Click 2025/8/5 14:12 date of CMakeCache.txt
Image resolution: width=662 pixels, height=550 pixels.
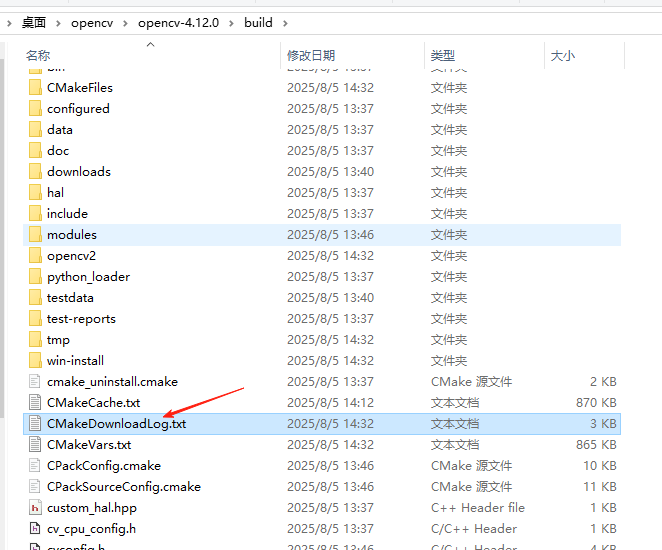330,403
